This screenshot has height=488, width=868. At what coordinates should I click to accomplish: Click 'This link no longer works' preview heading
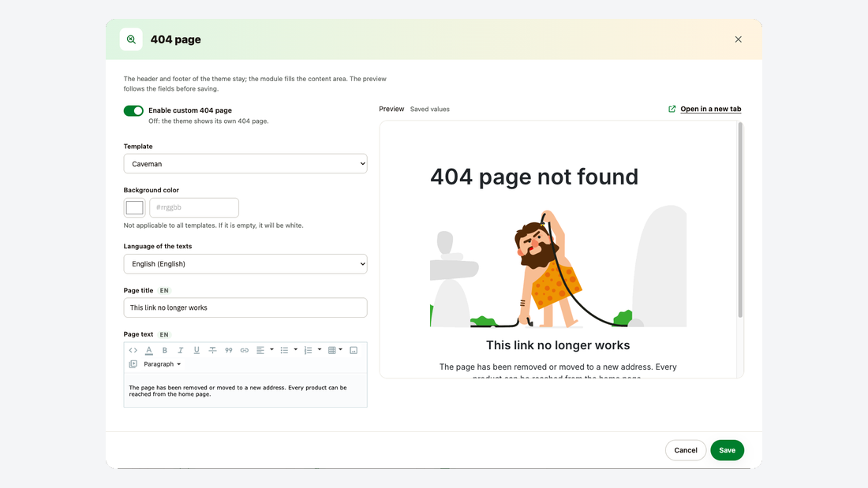click(558, 345)
